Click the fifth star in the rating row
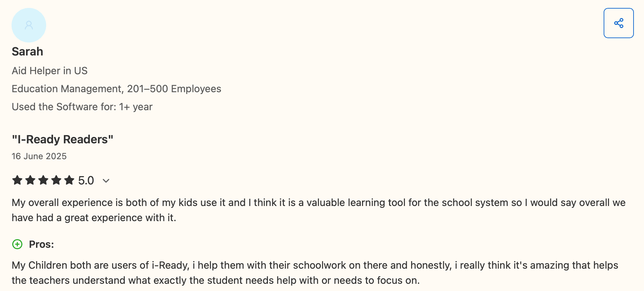 (x=69, y=180)
